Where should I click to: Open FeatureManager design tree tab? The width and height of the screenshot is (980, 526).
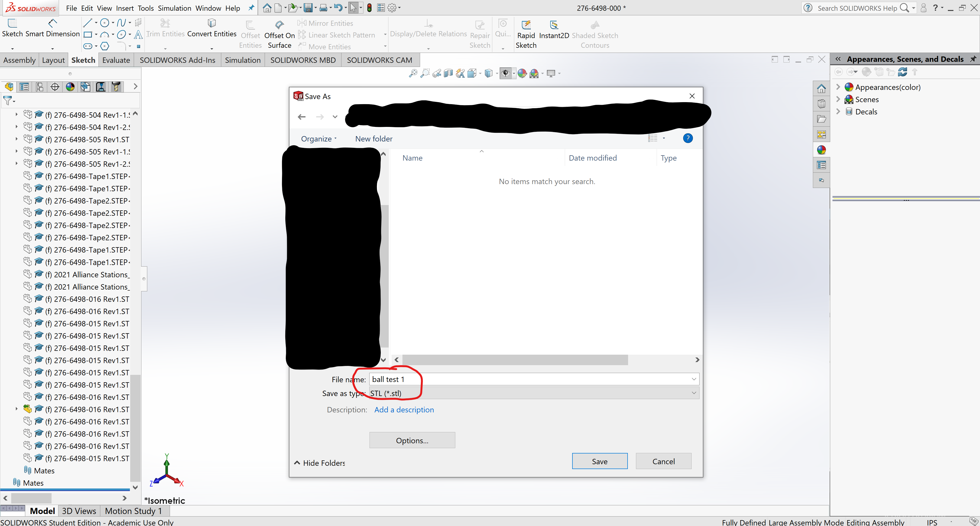(x=9, y=86)
